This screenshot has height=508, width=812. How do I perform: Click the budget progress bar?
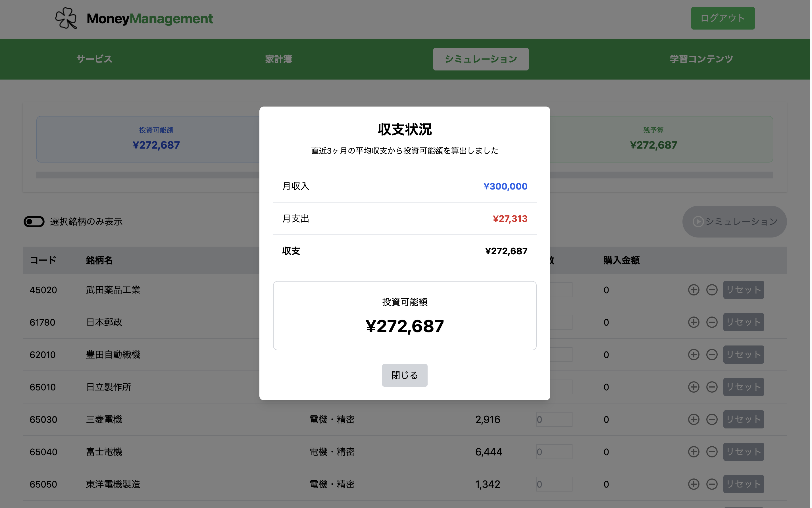[x=405, y=175]
